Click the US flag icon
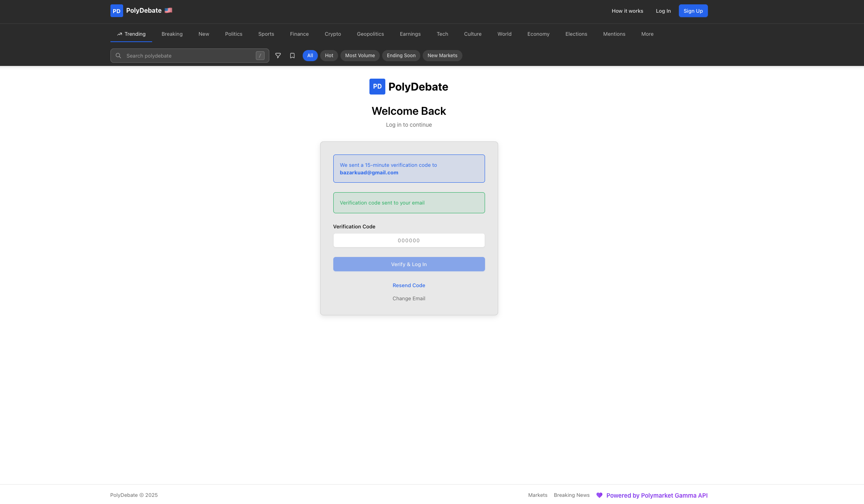Viewport: 864px width, 504px height. click(x=168, y=10)
